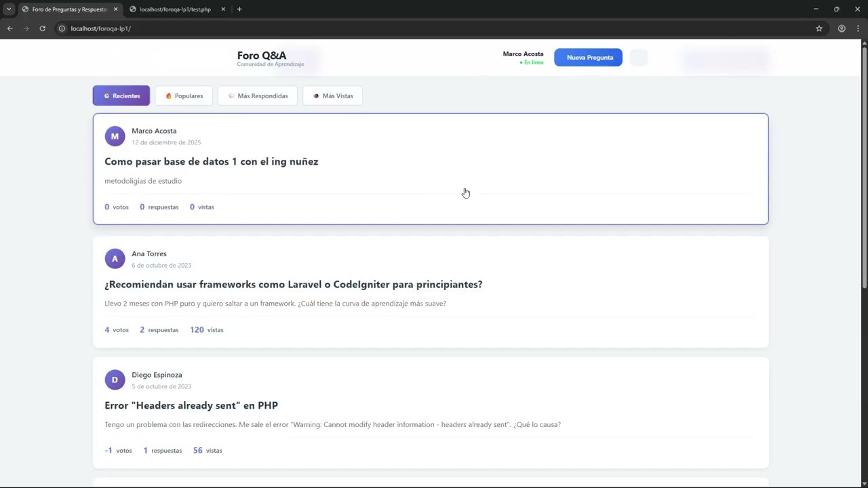Click the metodoligias de estudio description
The height and width of the screenshot is (488, 868).
click(x=143, y=181)
